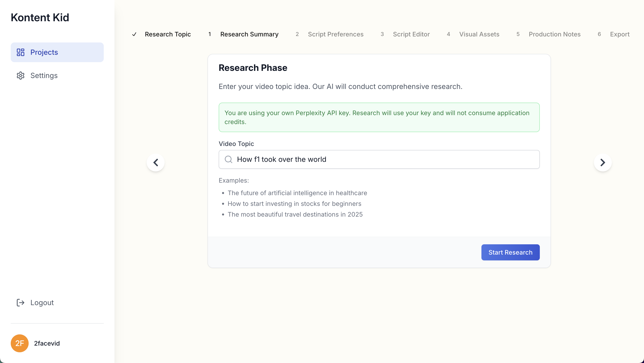Open Settings from the sidebar
Screen dimensions: 644x363
pyautogui.click(x=44, y=76)
